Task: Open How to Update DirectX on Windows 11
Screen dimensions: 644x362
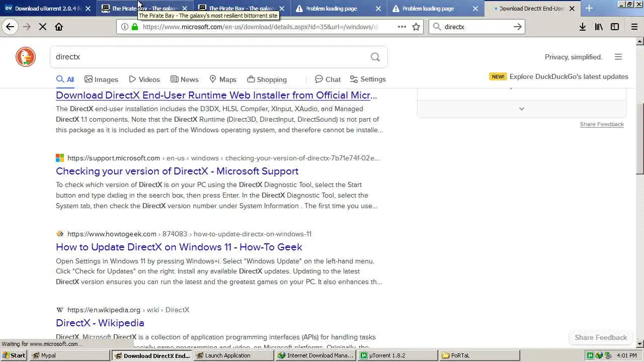Action: tap(179, 247)
